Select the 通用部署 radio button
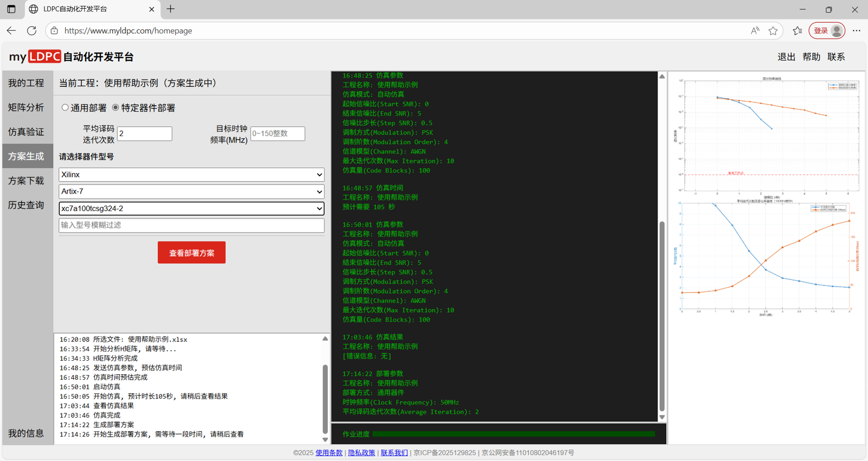The height and width of the screenshot is (461, 868). [65, 108]
